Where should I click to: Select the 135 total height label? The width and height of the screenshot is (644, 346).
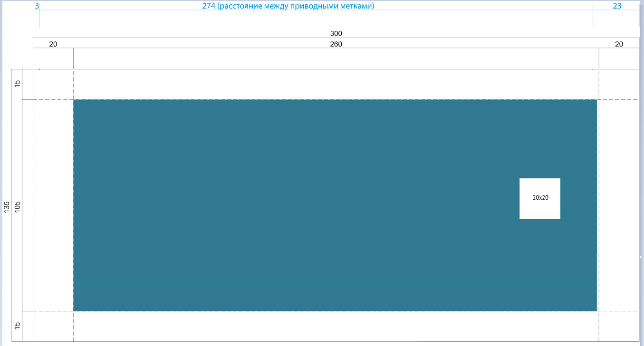click(7, 206)
